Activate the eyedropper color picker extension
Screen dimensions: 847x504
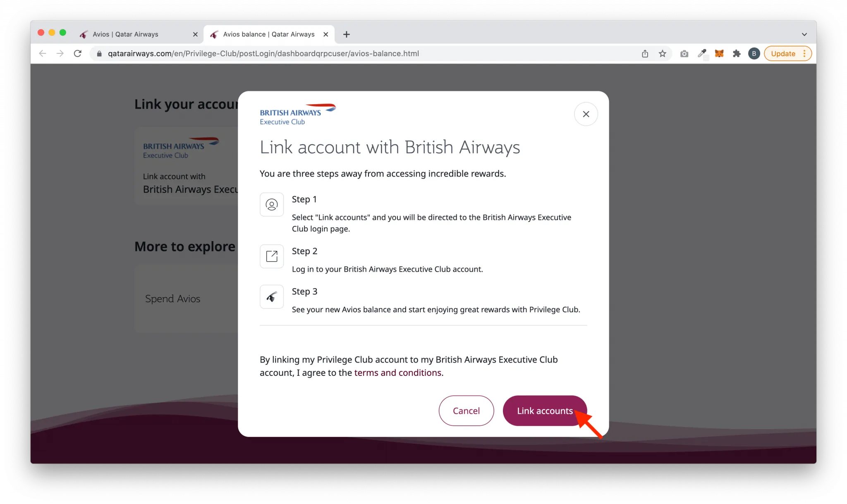(x=702, y=53)
